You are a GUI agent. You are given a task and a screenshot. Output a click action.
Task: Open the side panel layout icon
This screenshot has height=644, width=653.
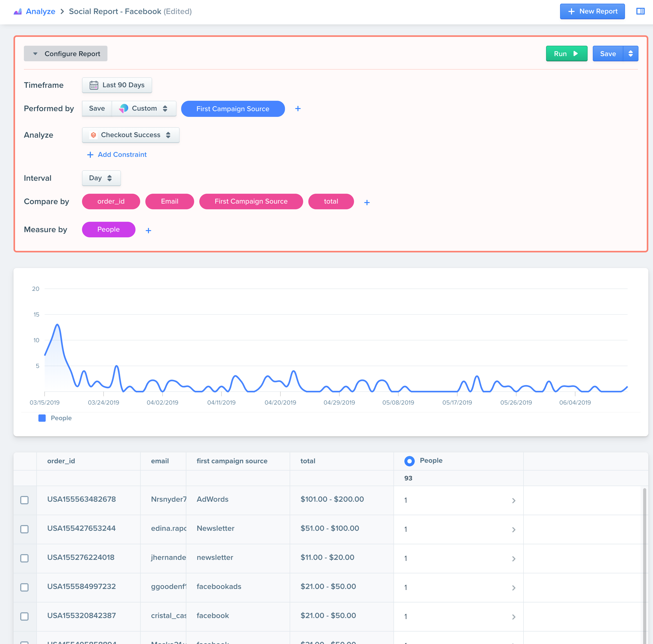click(x=640, y=11)
